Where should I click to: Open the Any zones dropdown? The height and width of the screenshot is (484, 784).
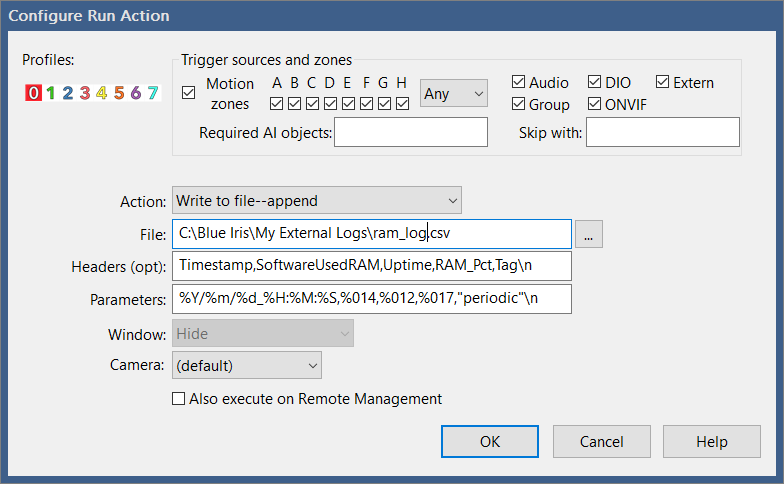click(x=454, y=93)
